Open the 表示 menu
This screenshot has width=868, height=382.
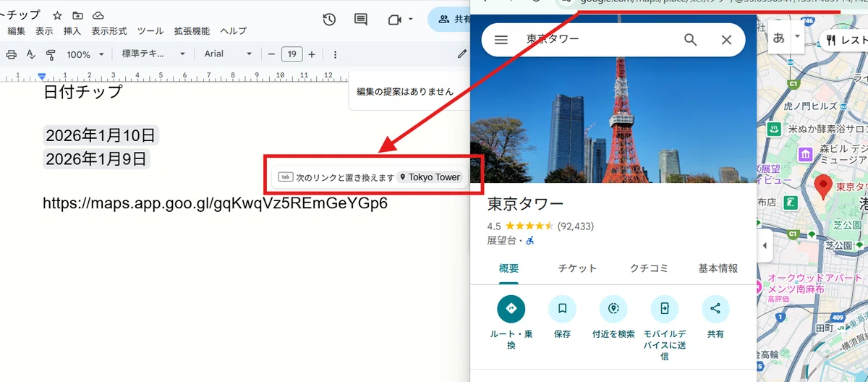click(44, 31)
